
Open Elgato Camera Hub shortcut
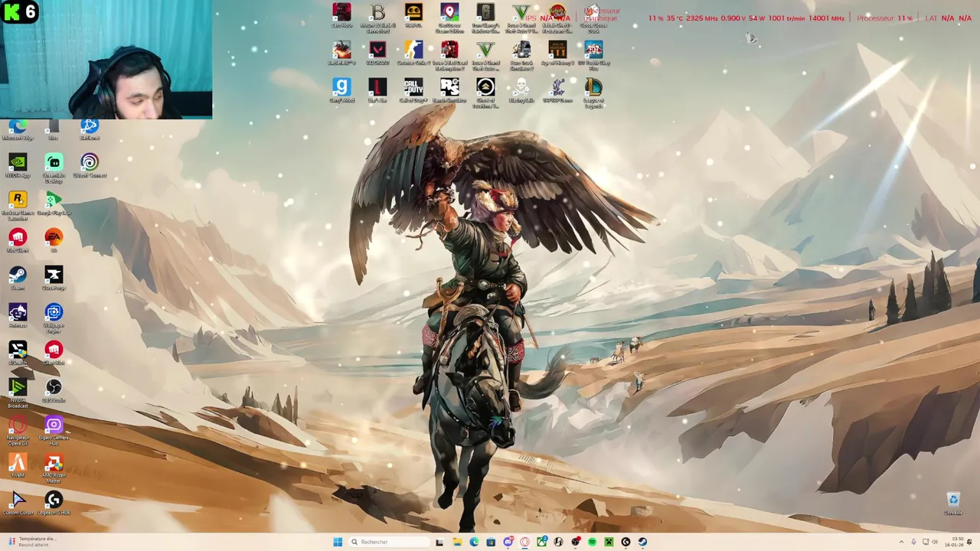(x=54, y=431)
